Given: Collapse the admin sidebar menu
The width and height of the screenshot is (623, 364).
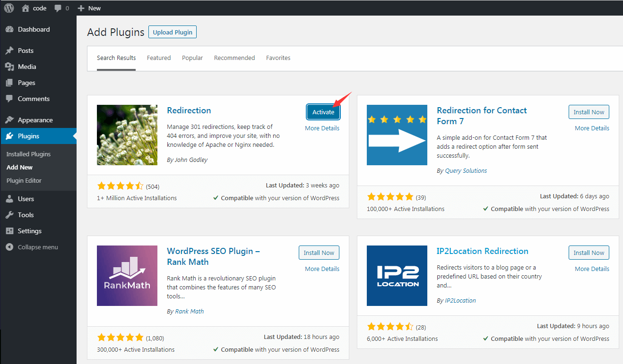Looking at the screenshot, I should 10,246.
